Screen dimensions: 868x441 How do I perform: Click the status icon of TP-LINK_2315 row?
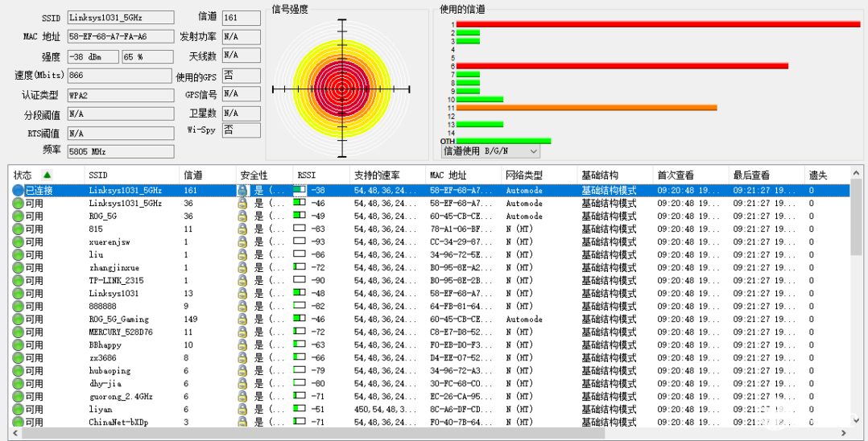[19, 281]
